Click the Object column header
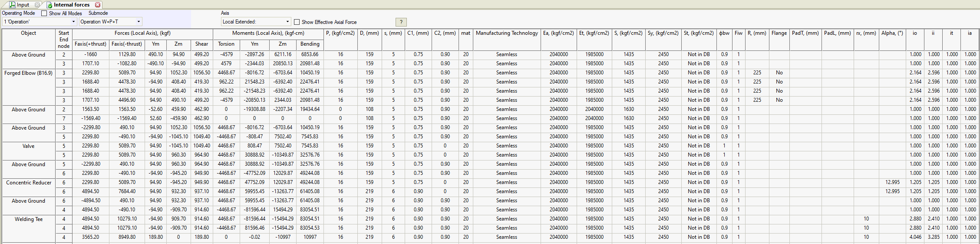 click(29, 33)
